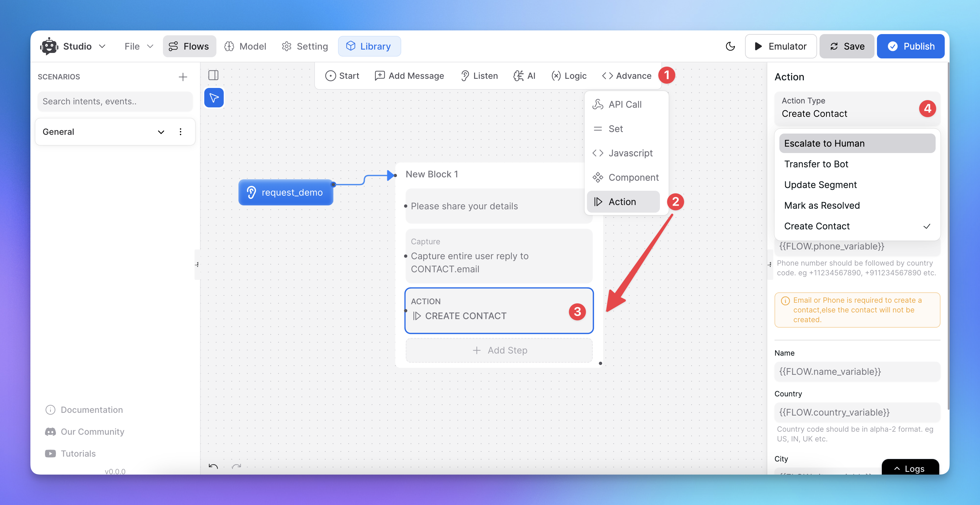Open the Library tab
980x505 pixels.
point(369,46)
